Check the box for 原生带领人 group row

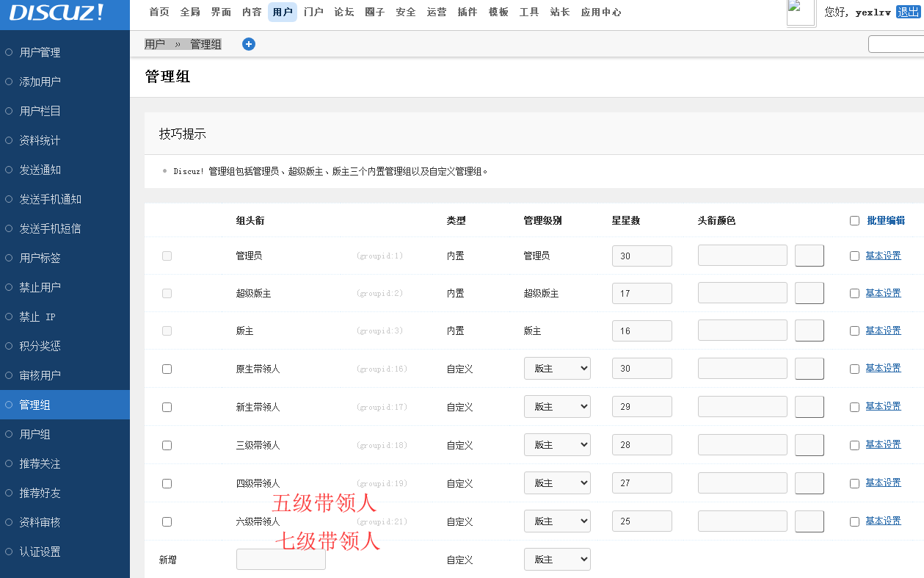(x=167, y=369)
